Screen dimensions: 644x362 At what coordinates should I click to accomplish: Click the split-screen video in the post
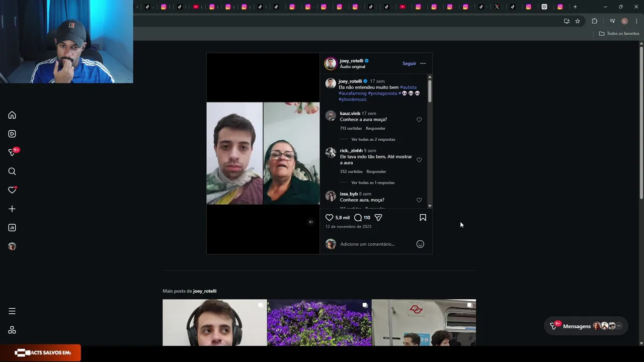point(263,153)
